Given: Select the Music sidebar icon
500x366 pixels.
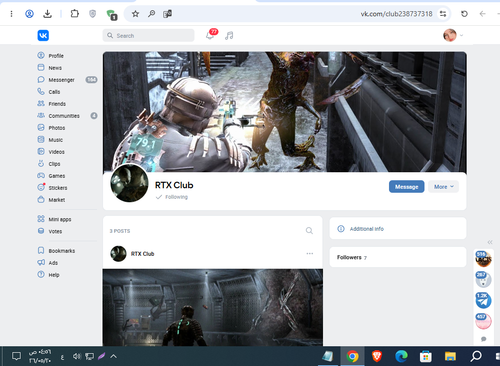Looking at the screenshot, I should [x=41, y=139].
